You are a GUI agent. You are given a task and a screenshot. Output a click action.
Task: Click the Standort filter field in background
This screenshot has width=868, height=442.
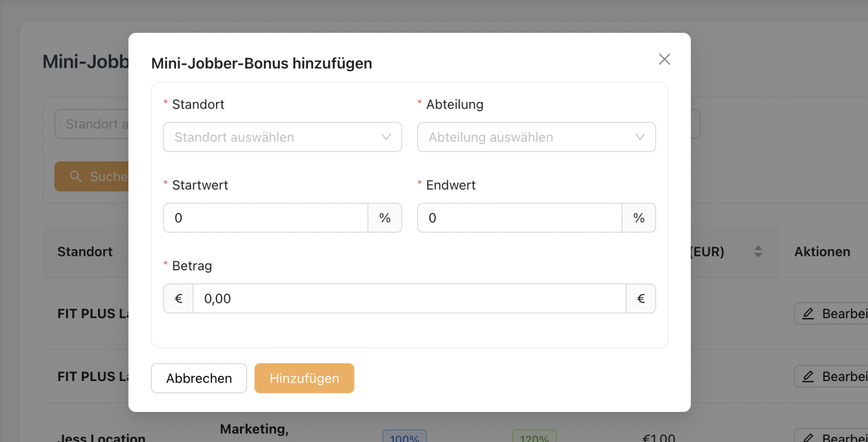(x=92, y=124)
